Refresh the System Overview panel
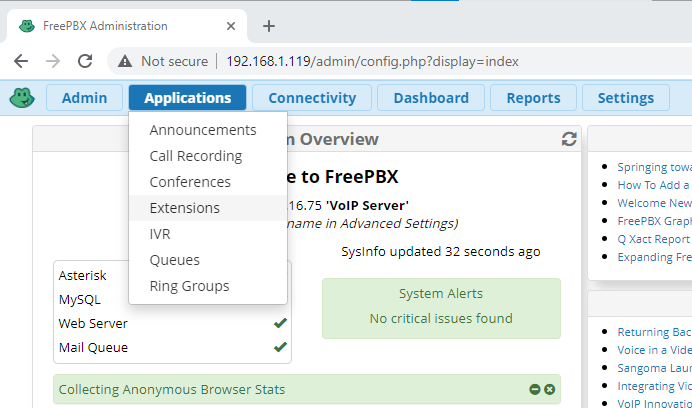This screenshot has width=692, height=408. pos(569,139)
